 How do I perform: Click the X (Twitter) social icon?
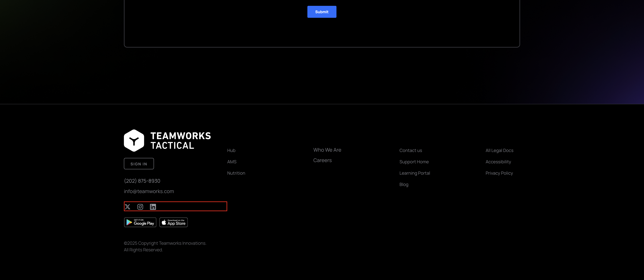pos(128,207)
